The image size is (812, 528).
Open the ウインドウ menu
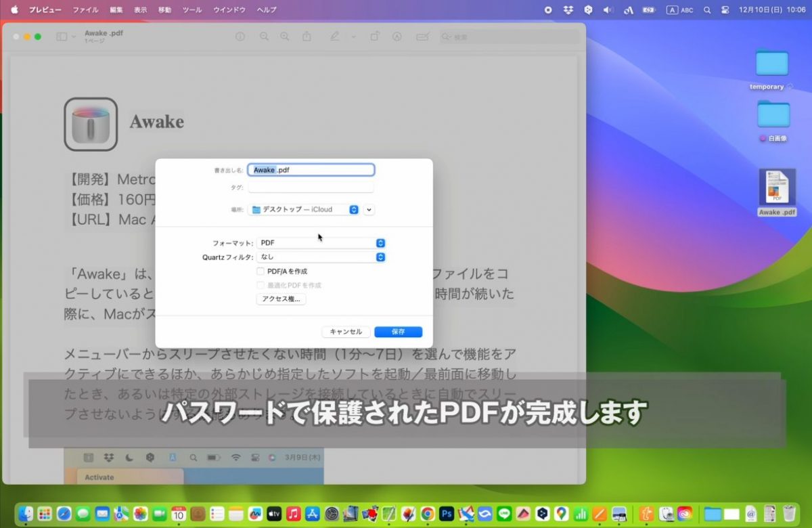pos(229,10)
